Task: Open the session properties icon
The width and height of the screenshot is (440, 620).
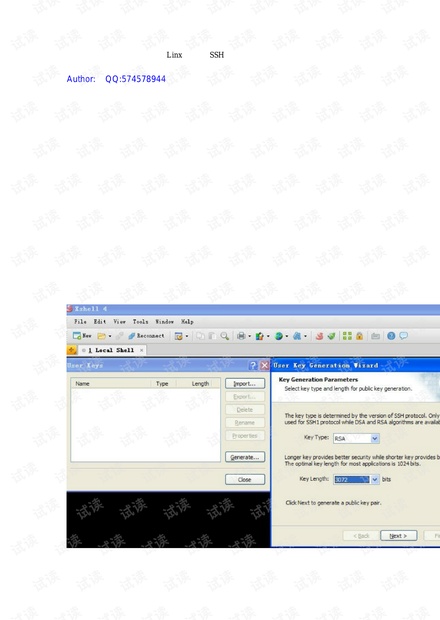Action: tap(179, 336)
